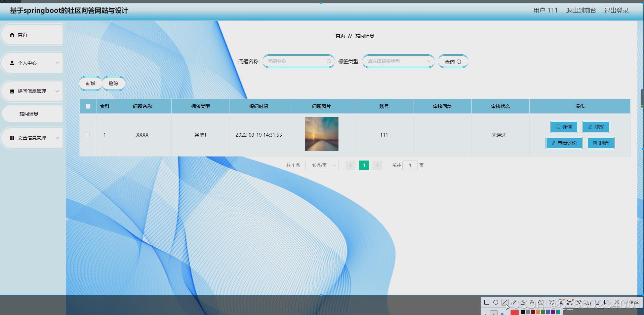Tick the checkbox for row XXXX
This screenshot has width=644, height=315.
point(87,135)
